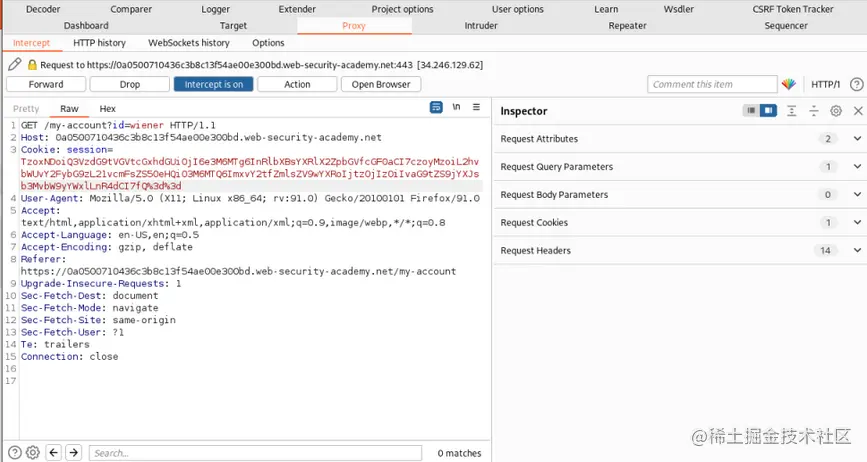Open the help question mark near HTTP/1
The height and width of the screenshot is (462, 867).
pos(856,84)
